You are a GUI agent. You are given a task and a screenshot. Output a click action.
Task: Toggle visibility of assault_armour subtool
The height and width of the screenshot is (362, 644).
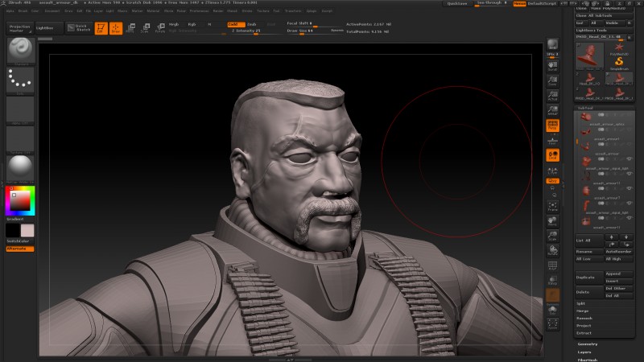629,159
